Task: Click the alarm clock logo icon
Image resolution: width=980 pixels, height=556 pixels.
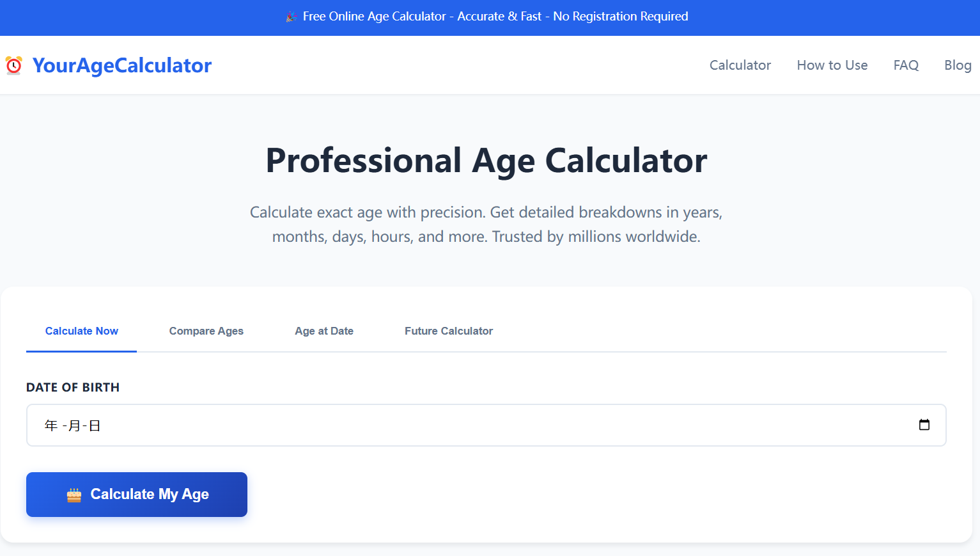Action: click(13, 65)
